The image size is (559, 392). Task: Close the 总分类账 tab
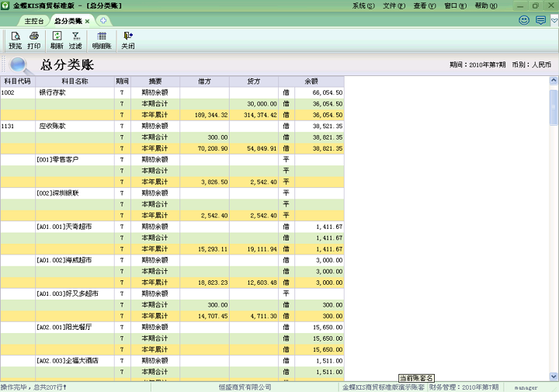coord(88,21)
